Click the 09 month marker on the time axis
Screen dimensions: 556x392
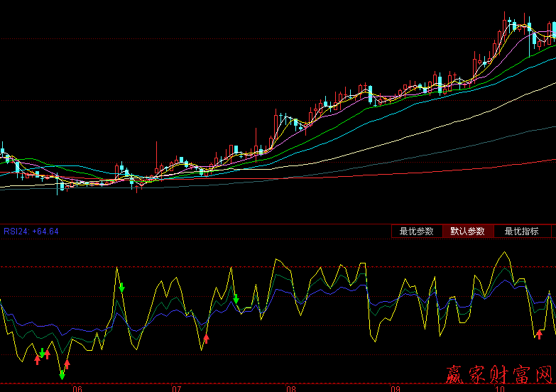(x=396, y=388)
